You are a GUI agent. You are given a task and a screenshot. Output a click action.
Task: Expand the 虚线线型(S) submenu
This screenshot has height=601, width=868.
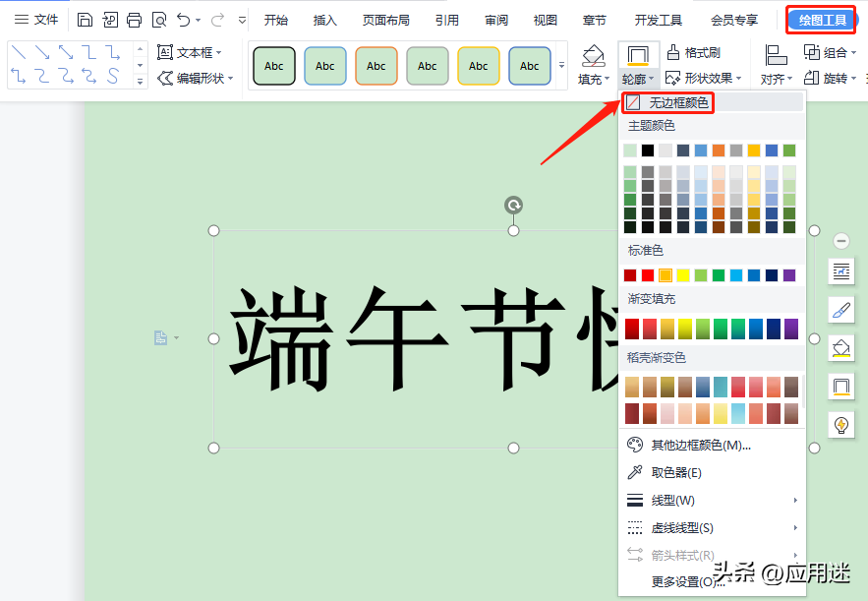coord(712,528)
